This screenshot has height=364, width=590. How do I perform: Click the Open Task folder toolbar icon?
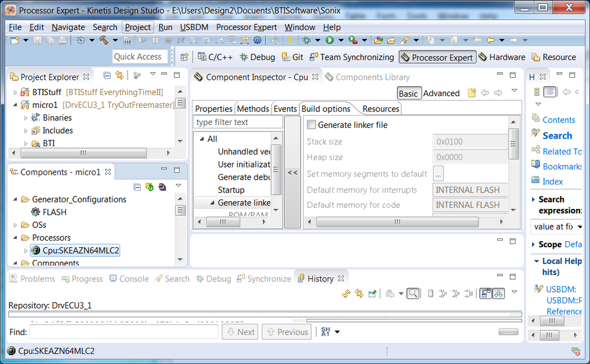391,40
